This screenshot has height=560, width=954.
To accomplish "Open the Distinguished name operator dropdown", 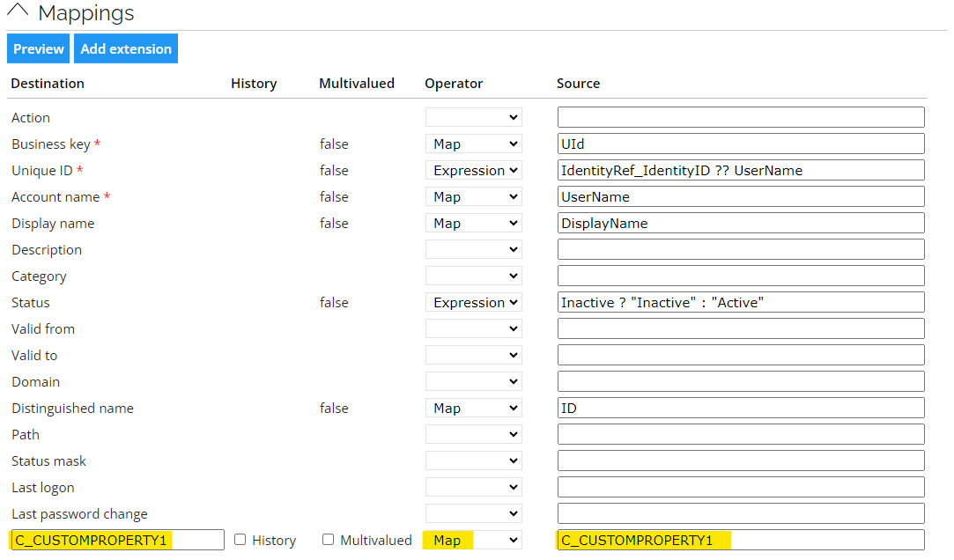I will click(x=473, y=408).
